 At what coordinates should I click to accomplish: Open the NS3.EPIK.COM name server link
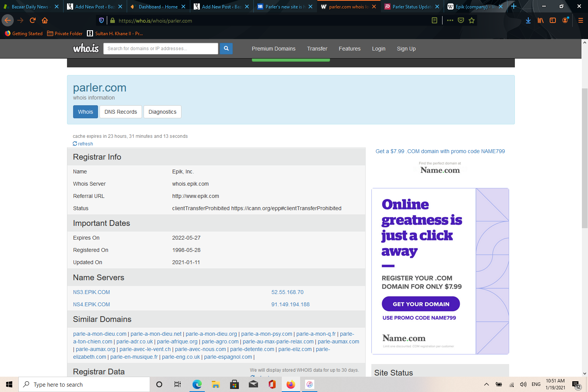pos(91,292)
